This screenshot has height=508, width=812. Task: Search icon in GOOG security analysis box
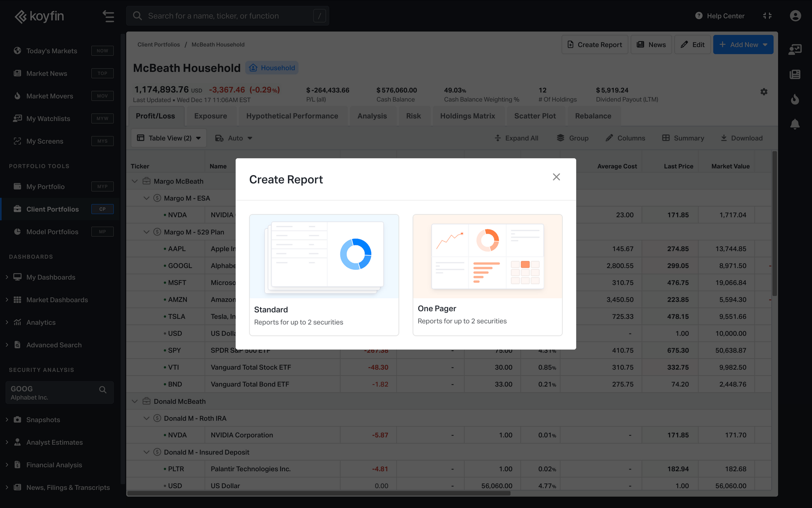pos(103,390)
